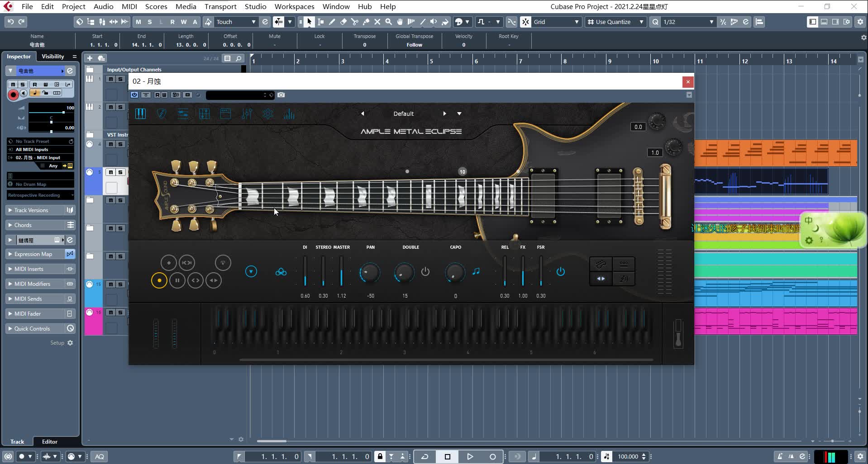Select the Hand comp tool
868x464 pixels.
[400, 22]
